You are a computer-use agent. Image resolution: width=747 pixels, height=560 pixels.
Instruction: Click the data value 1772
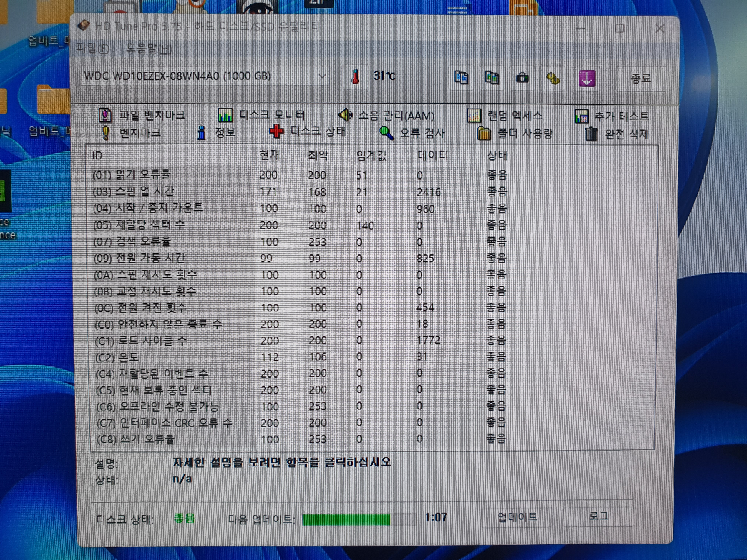click(x=428, y=340)
